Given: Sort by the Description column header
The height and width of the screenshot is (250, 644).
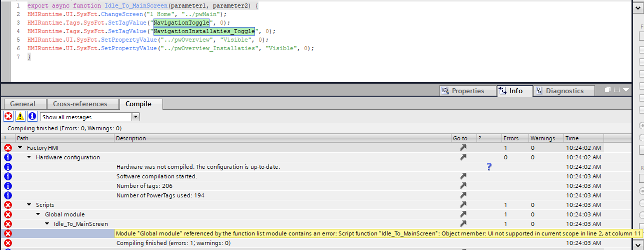Looking at the screenshot, I should pyautogui.click(x=282, y=138).
